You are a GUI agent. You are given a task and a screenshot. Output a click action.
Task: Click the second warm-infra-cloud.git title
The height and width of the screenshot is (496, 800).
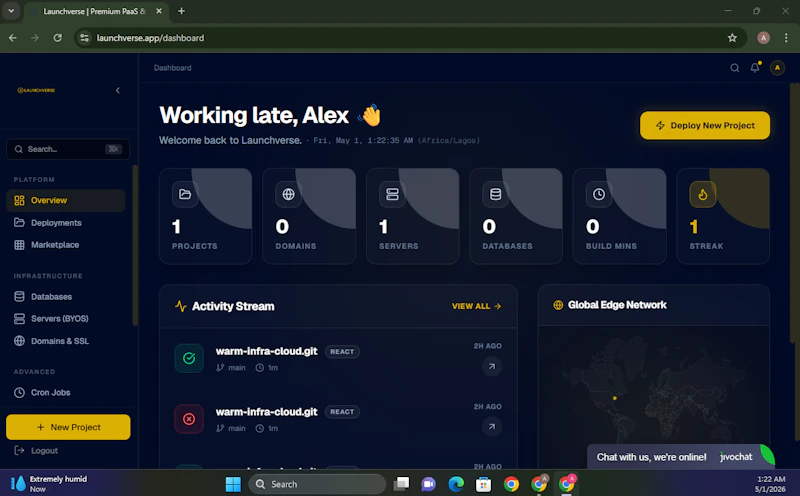click(x=266, y=412)
